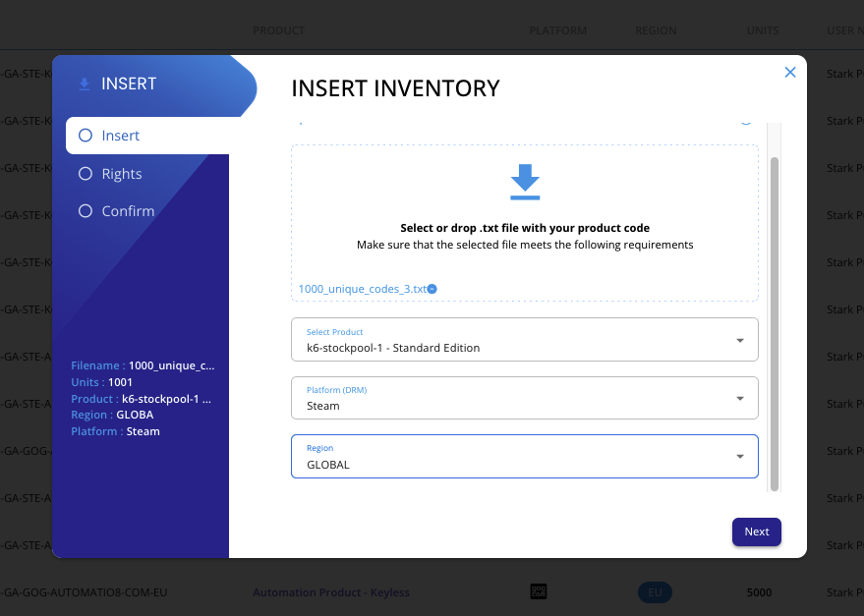
Task: Click the dialog's vertical scrollbar
Action: point(775,324)
